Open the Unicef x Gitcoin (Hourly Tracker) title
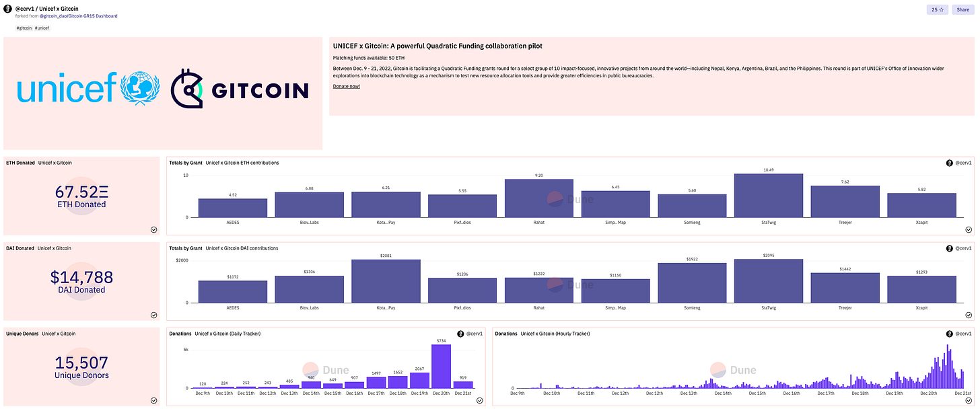This screenshot has width=980, height=415. pos(555,334)
